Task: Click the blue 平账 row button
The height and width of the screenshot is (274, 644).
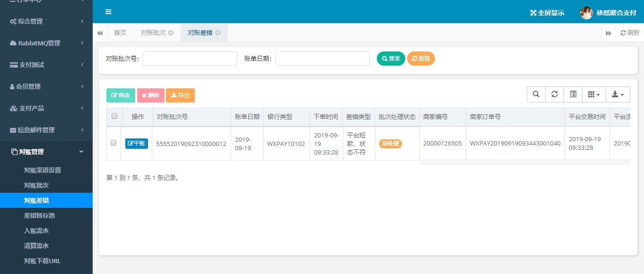Action: point(137,144)
